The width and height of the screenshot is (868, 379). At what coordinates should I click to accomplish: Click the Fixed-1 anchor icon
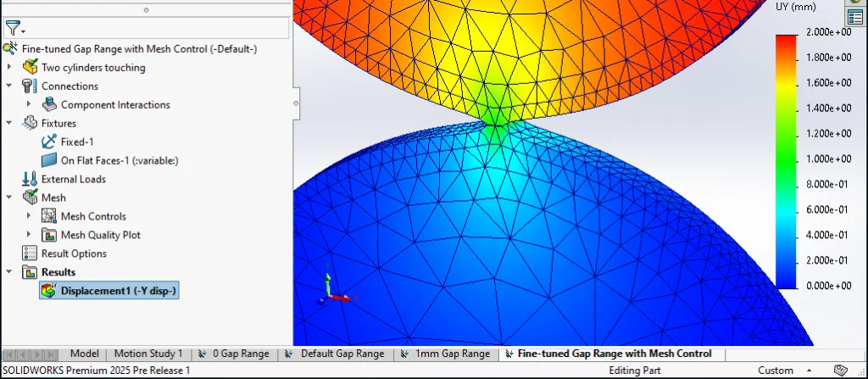[49, 142]
